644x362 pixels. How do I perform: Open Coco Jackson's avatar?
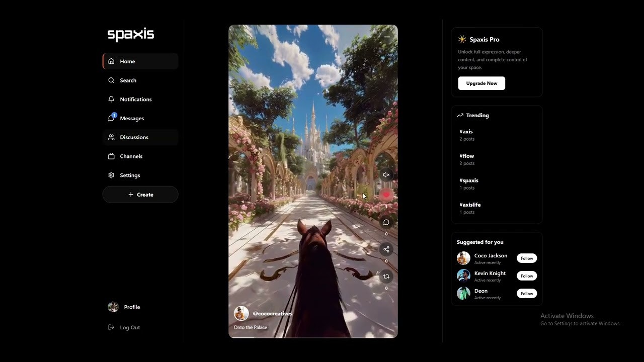[463, 258]
